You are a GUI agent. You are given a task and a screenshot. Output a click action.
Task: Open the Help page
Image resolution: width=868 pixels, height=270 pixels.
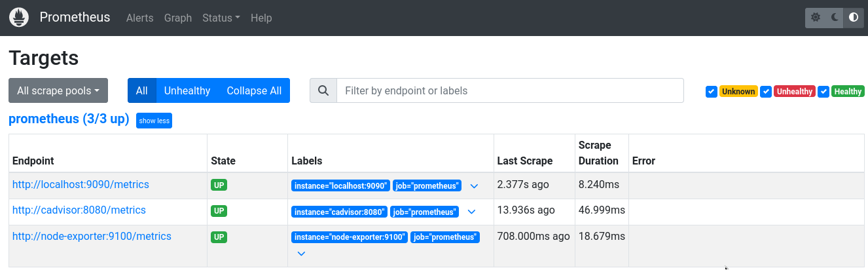(x=261, y=18)
